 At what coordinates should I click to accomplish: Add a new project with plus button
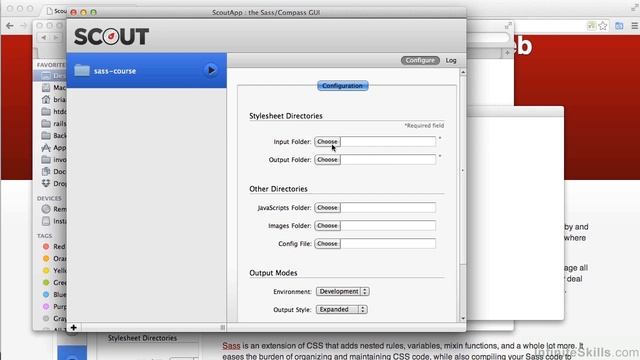(73, 327)
